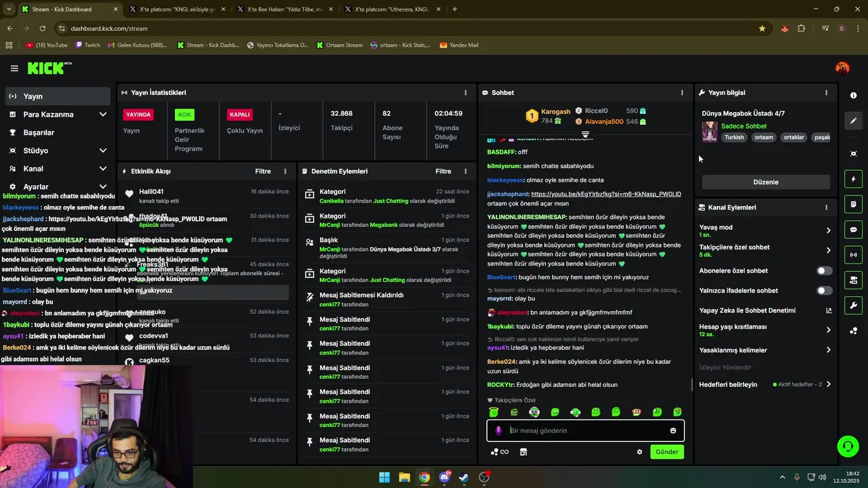This screenshot has height=488, width=868.
Task: Click the Düzenle button
Action: [x=766, y=182]
